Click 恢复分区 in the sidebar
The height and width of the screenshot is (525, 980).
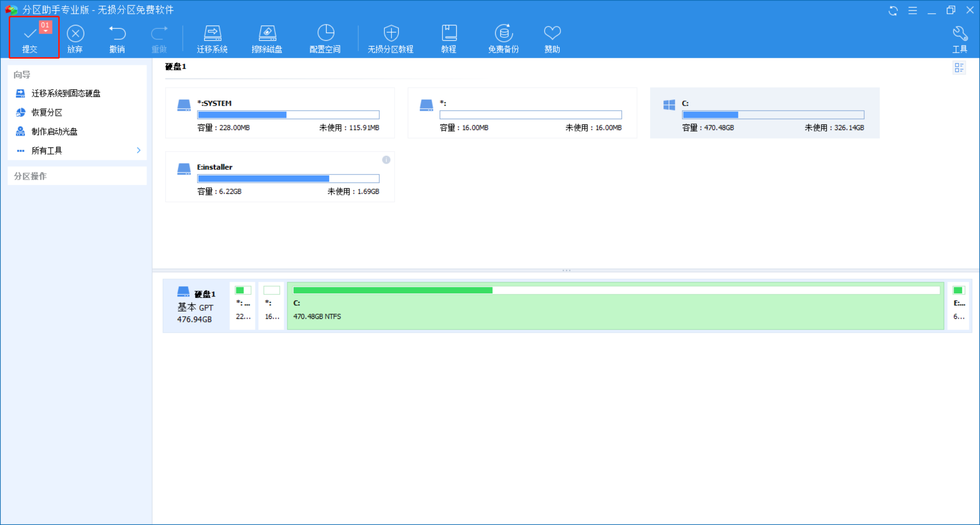(47, 112)
